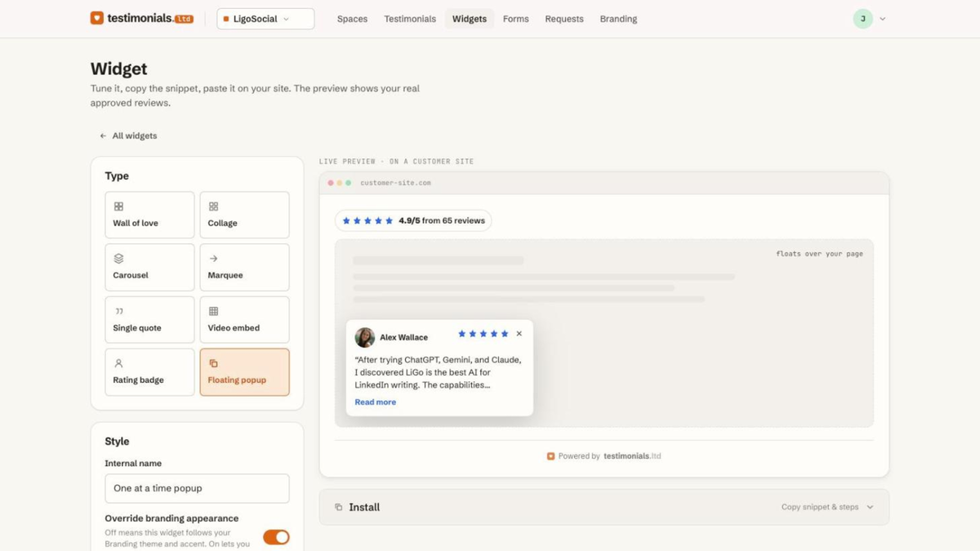Open the LigoSocial workspace dropdown
The image size is (980, 551).
(265, 19)
